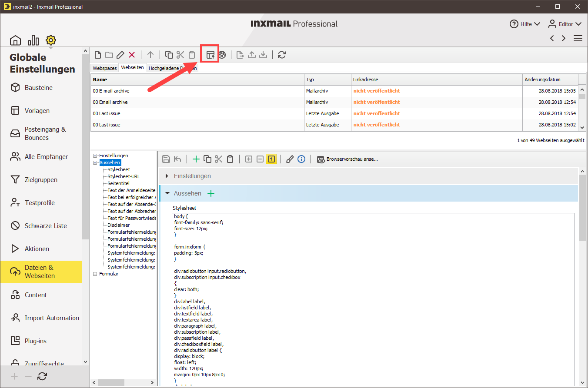Collapse all sections with the minus box icon

point(260,159)
